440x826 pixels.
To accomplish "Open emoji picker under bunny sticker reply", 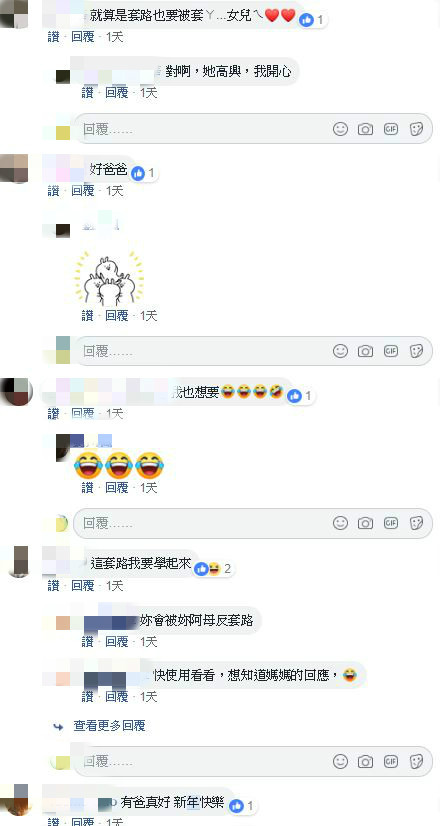I will coord(340,351).
